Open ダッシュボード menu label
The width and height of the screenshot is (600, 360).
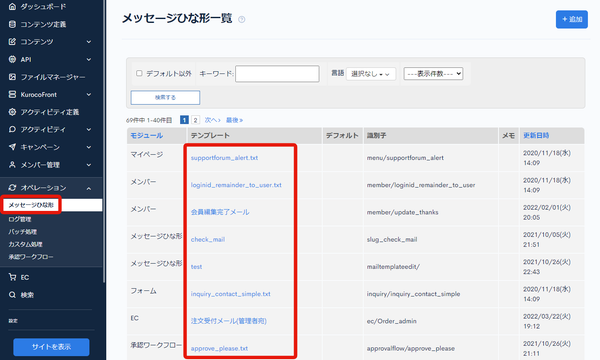(x=43, y=7)
